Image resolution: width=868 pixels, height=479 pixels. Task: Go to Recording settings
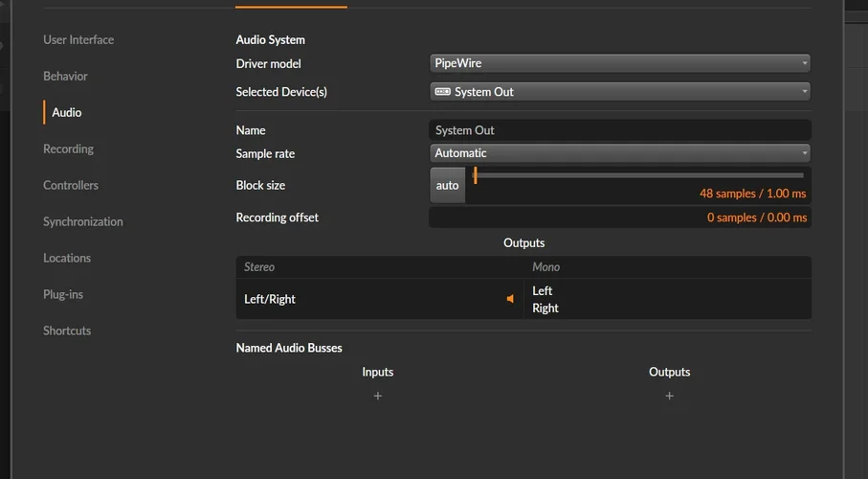[68, 148]
